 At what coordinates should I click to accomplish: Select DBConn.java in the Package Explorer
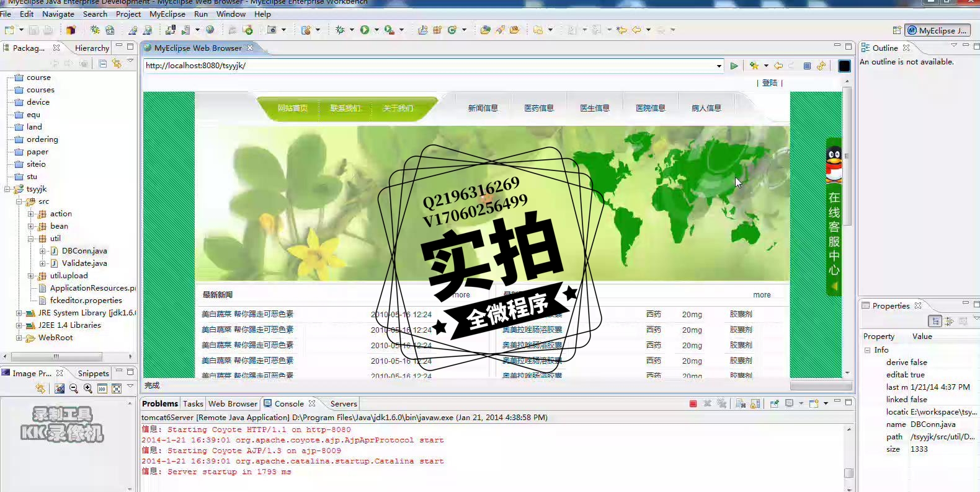coord(84,251)
